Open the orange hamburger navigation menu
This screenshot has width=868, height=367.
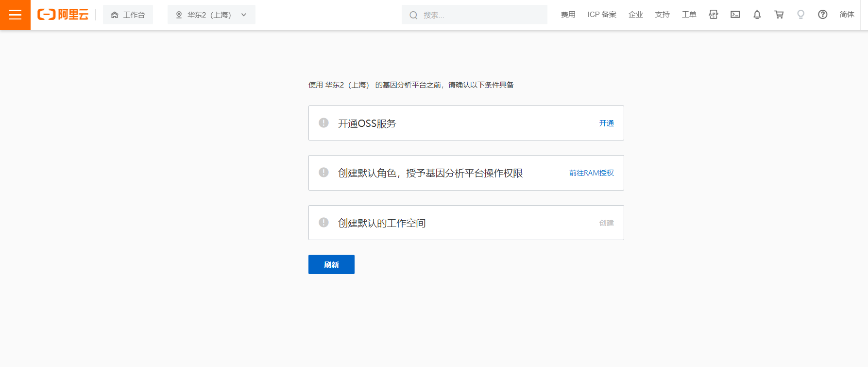coord(15,15)
